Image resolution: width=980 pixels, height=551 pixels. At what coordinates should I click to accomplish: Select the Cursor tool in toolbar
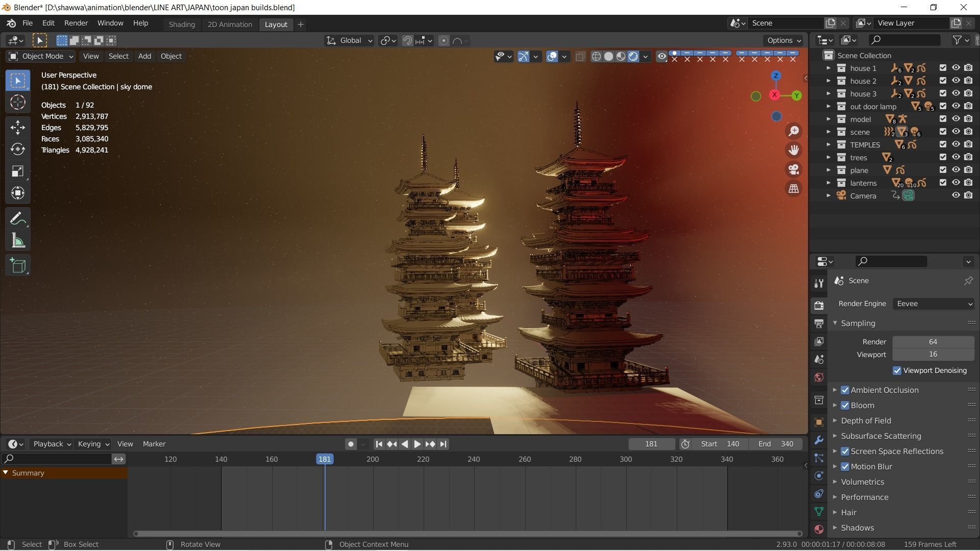point(18,103)
